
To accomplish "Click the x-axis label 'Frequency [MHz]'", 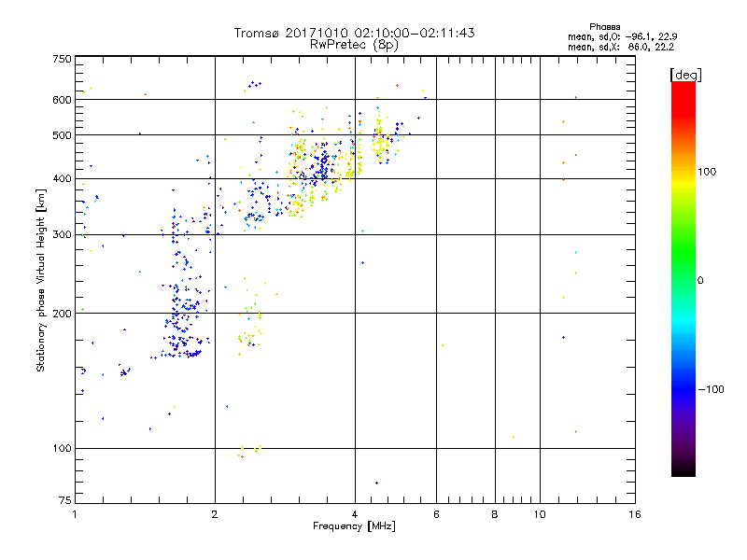I will click(354, 526).
